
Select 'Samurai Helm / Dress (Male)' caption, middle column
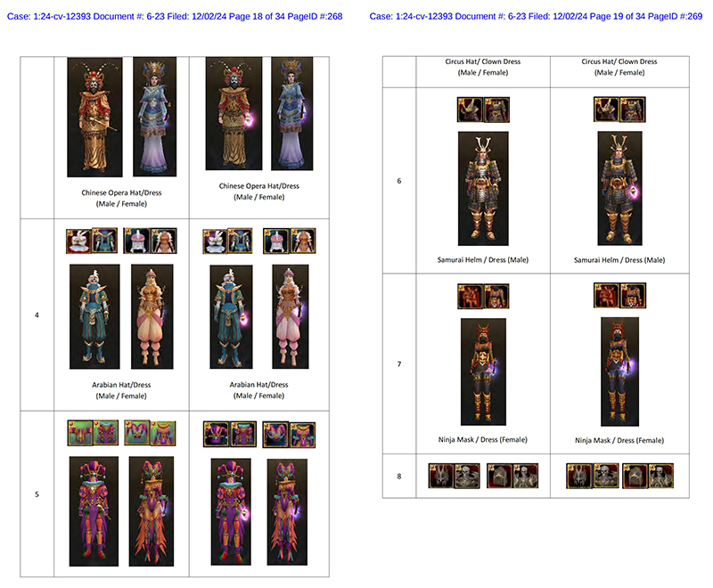(x=483, y=260)
